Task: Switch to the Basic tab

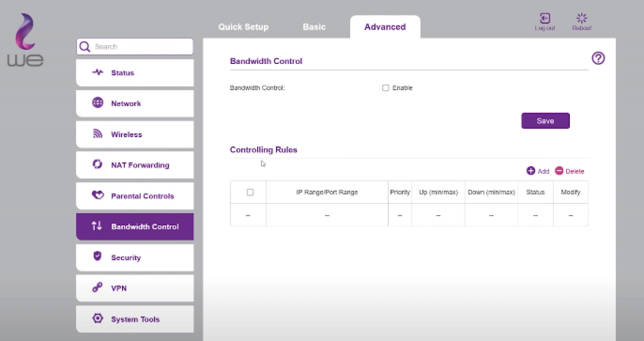Action: tap(314, 27)
